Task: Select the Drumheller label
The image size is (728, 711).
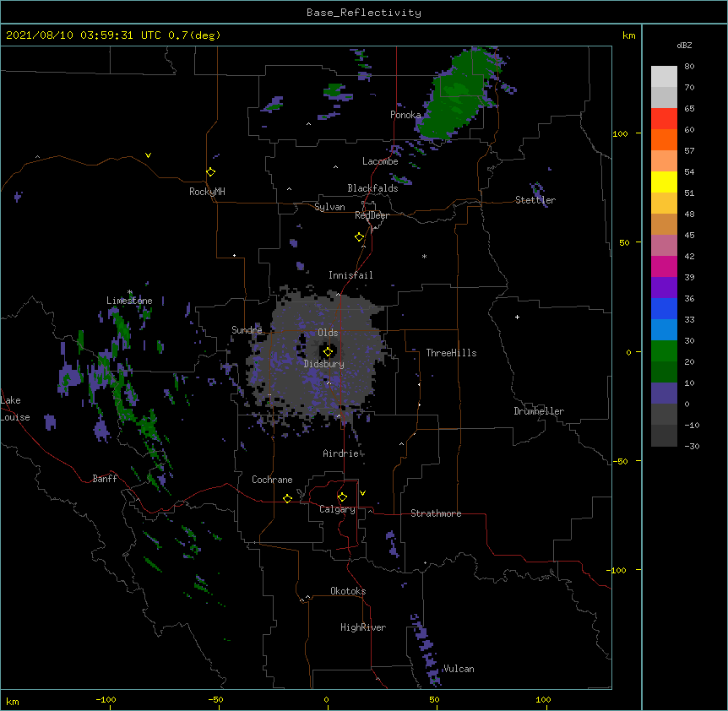Action: click(539, 411)
